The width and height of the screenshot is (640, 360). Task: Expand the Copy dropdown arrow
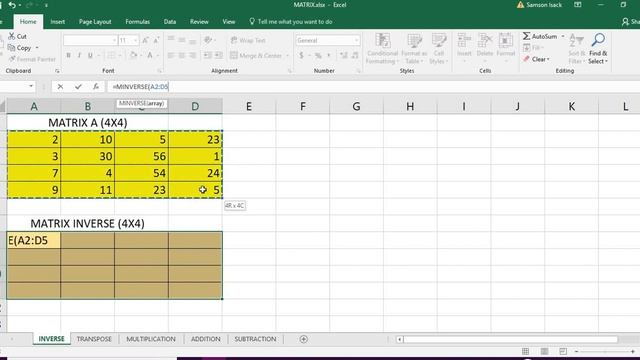click(x=37, y=48)
